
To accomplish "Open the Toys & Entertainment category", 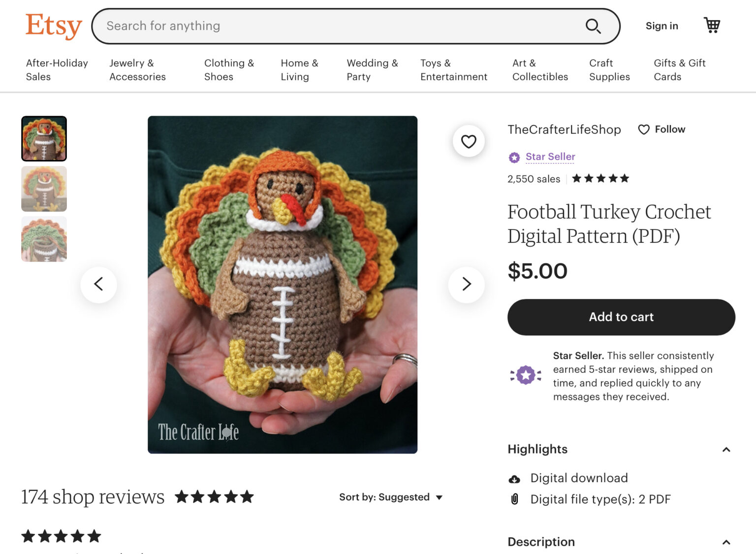I will (453, 69).
